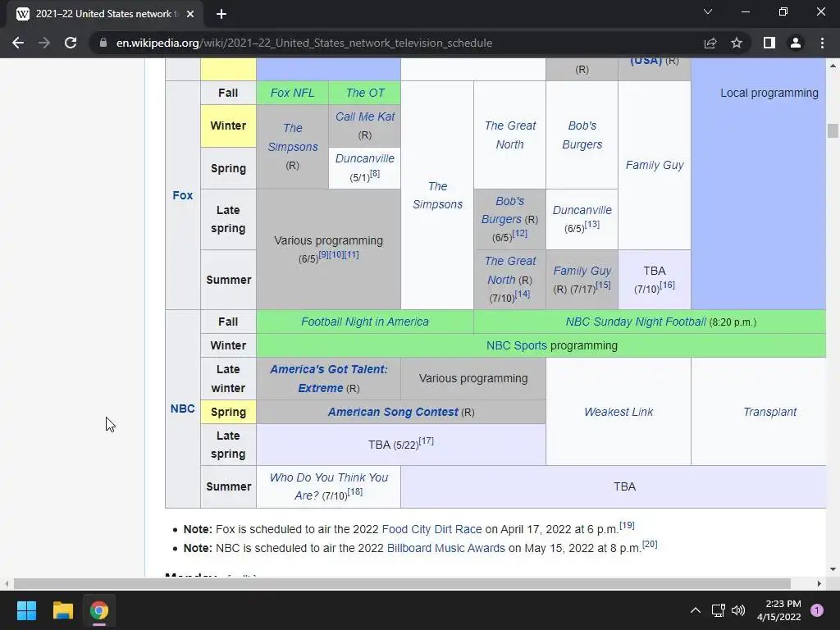Open the NBC network link
The height and width of the screenshot is (630, 840).
[x=183, y=409]
